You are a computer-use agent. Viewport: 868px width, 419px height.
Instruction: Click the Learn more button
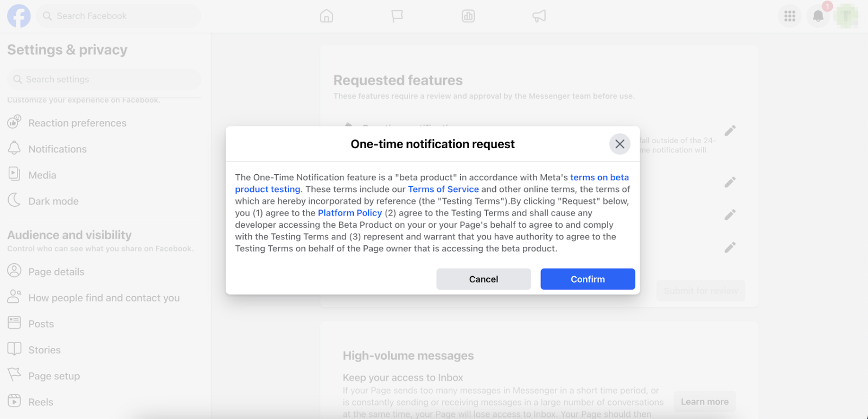[704, 402]
